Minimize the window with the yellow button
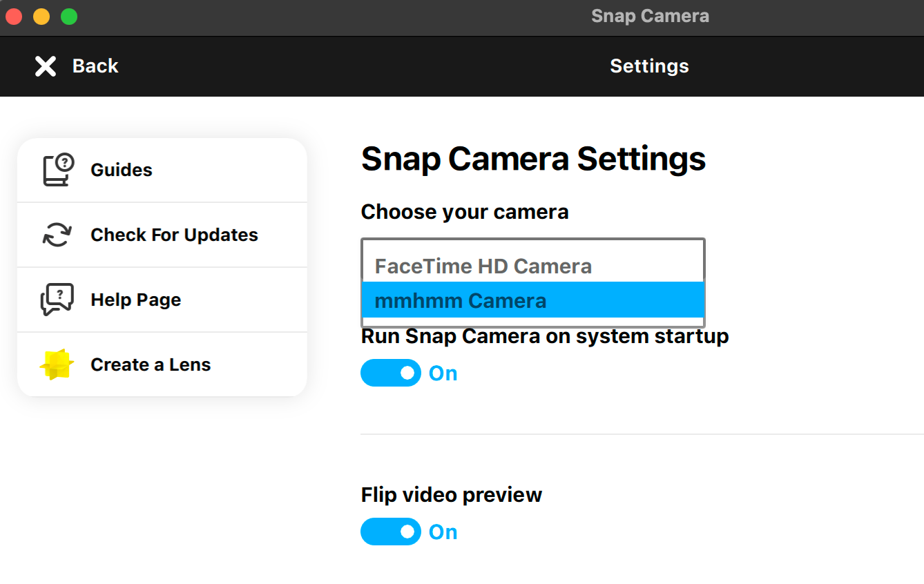This screenshot has width=924, height=584. coord(41,17)
